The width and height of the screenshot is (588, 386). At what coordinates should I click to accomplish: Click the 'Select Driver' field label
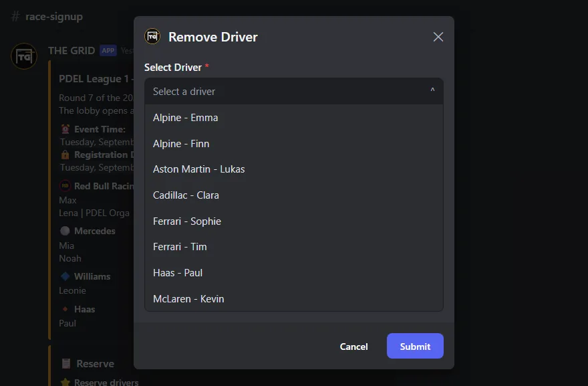(x=173, y=67)
